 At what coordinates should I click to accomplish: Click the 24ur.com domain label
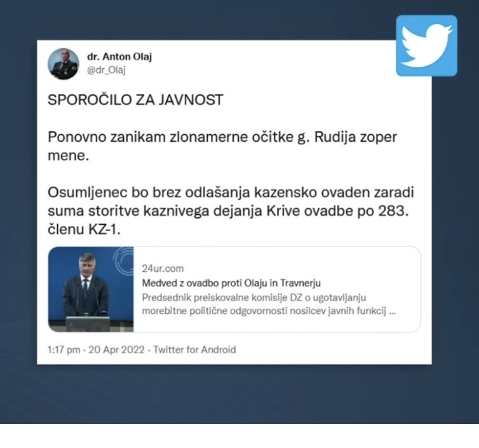(163, 269)
